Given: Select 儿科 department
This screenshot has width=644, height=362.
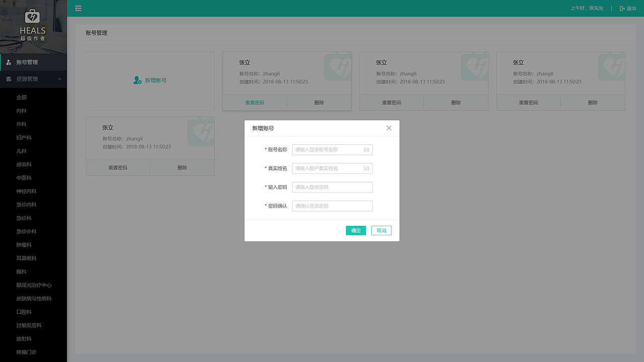Looking at the screenshot, I should pyautogui.click(x=22, y=151).
